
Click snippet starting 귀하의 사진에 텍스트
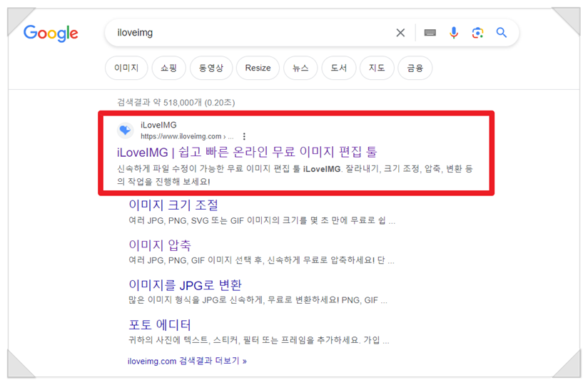point(259,340)
